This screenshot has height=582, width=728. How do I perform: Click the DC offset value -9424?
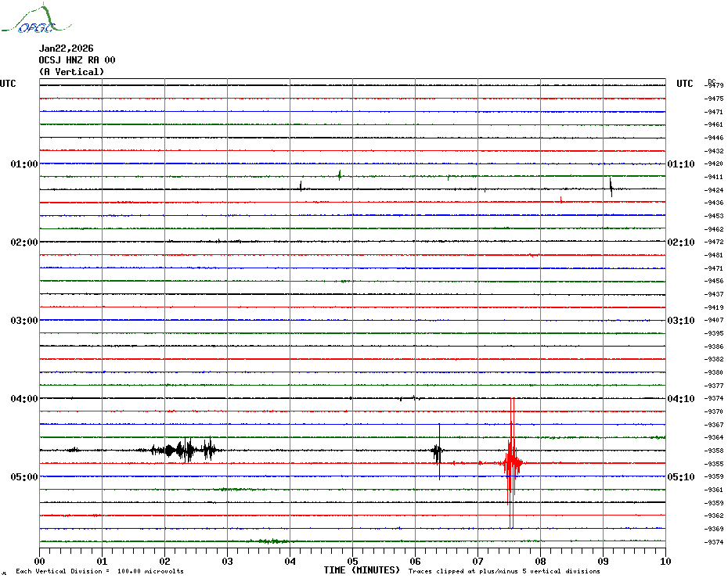(x=714, y=190)
